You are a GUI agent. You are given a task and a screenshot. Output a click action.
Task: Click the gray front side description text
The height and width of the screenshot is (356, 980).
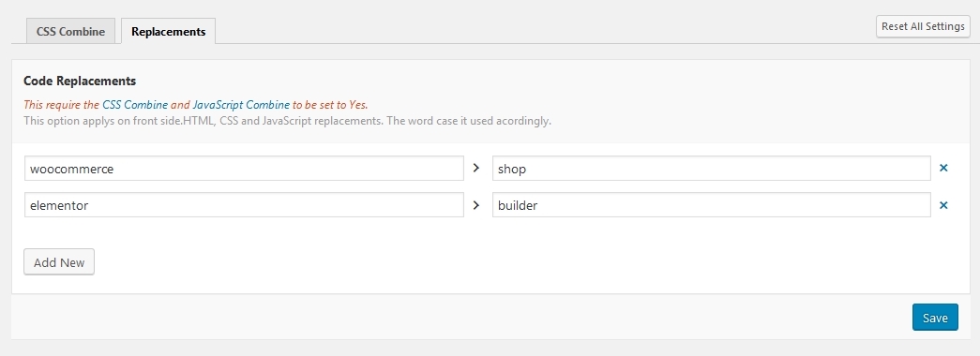(x=288, y=121)
